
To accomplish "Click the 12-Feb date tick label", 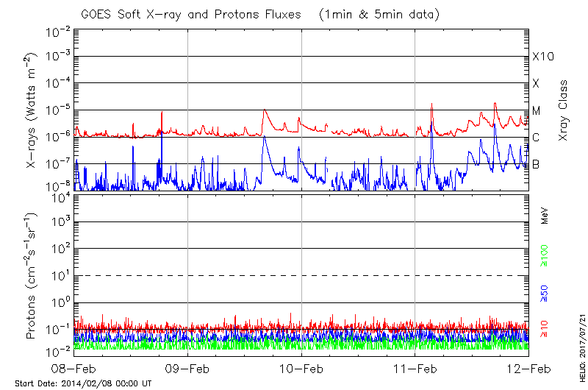I will (528, 368).
